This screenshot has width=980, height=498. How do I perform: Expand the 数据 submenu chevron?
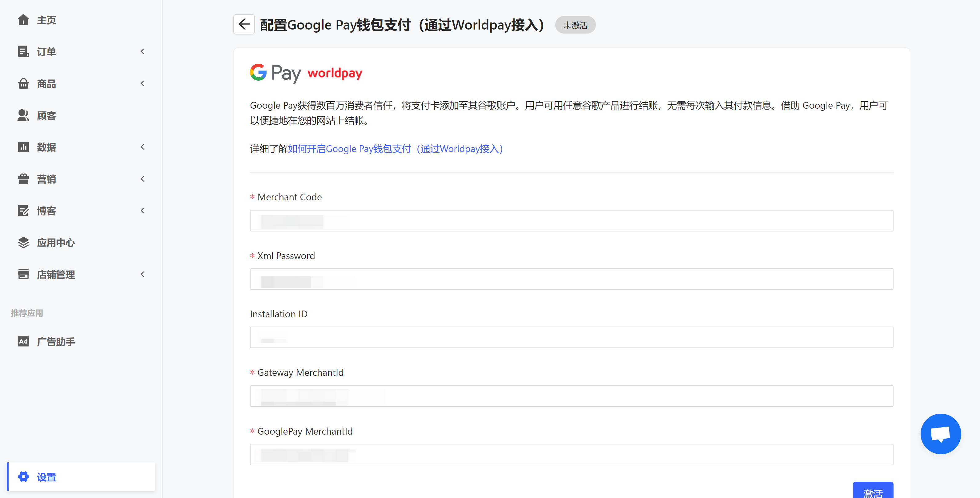[143, 147]
